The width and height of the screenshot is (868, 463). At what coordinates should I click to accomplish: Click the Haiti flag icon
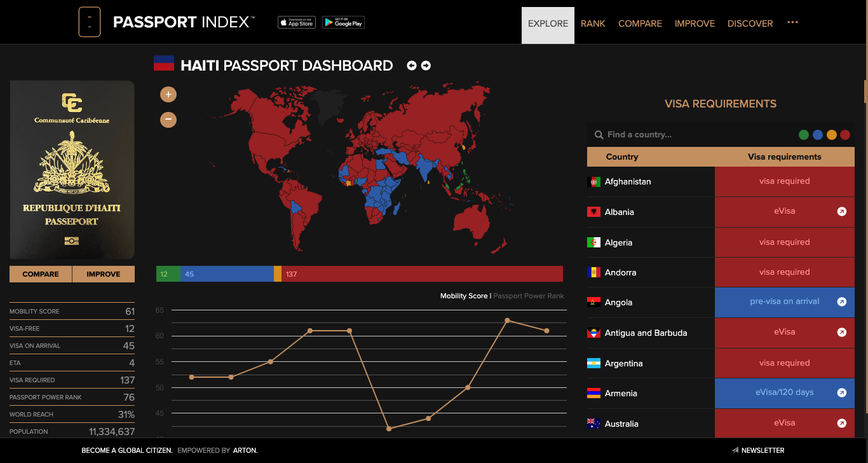coord(164,63)
